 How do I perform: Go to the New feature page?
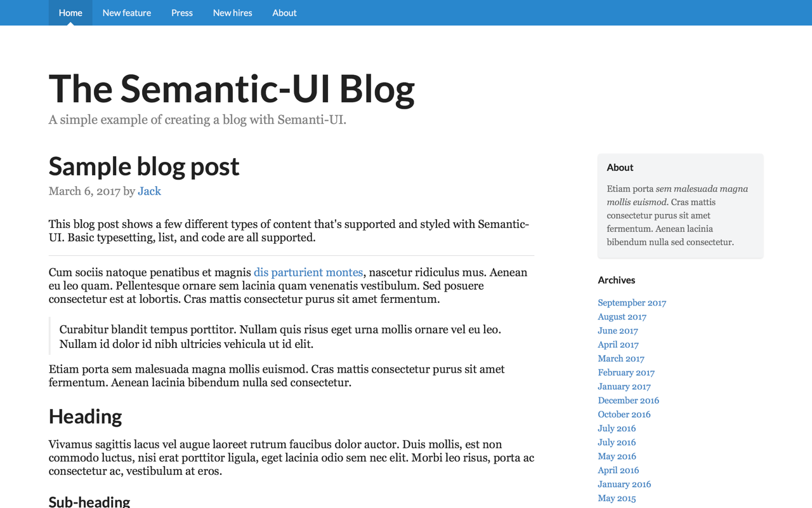point(127,13)
